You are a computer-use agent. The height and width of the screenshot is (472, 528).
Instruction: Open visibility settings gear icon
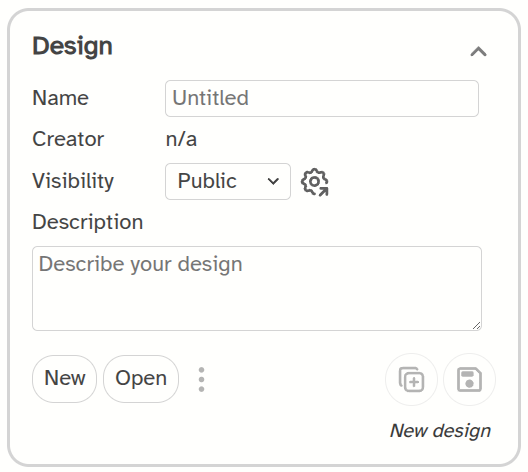click(315, 182)
